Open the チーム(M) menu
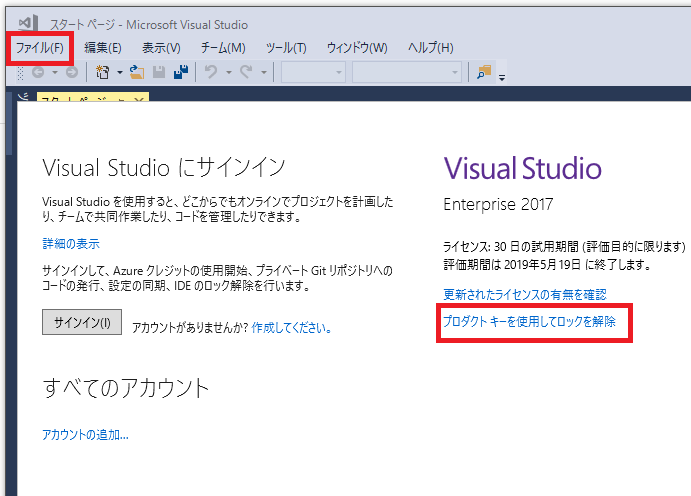 tap(223, 48)
